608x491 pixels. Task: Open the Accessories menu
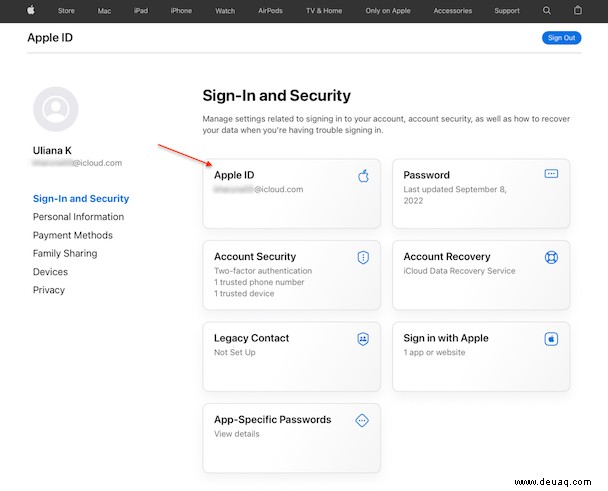(453, 11)
